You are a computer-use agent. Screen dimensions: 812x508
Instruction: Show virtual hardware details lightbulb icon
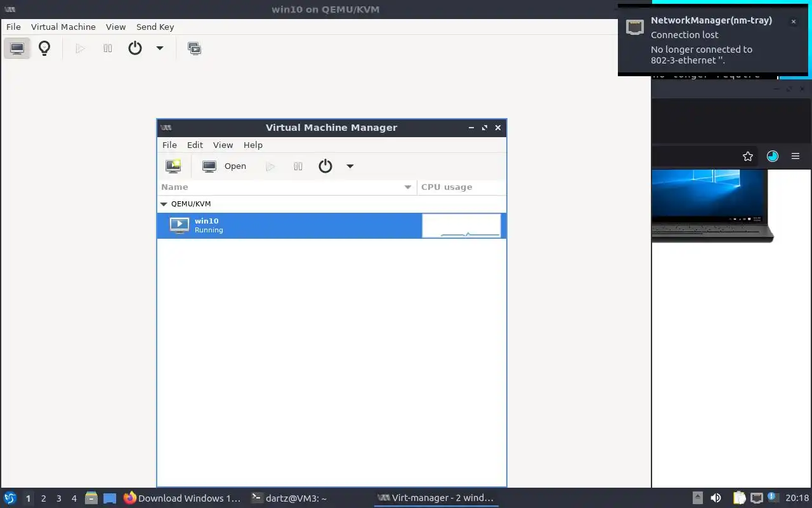[44, 48]
